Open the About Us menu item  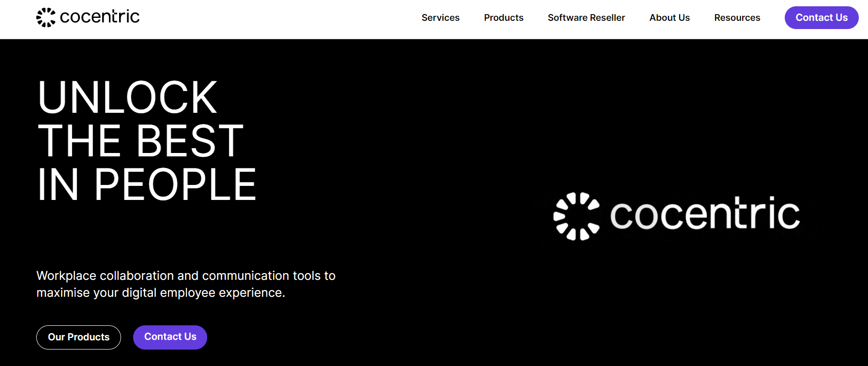click(669, 18)
